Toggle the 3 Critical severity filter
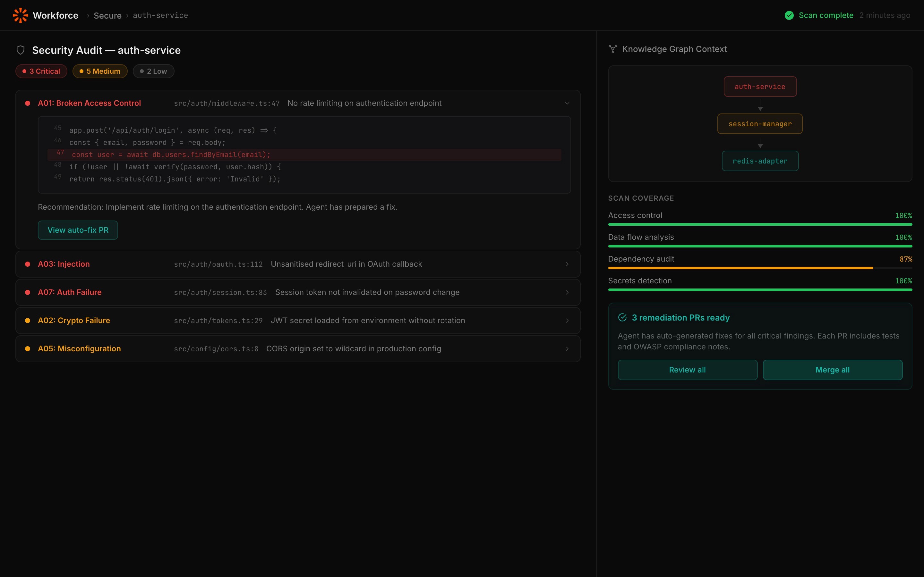The width and height of the screenshot is (924, 577). (x=41, y=71)
